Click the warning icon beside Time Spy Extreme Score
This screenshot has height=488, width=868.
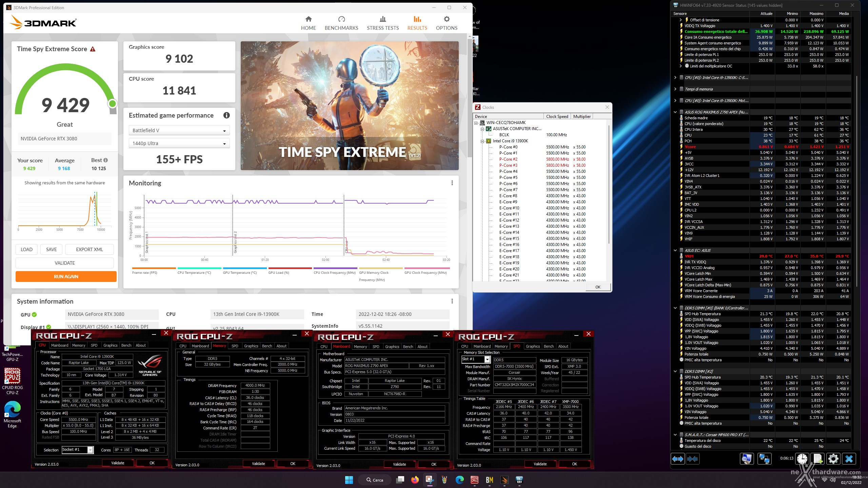[x=93, y=49]
